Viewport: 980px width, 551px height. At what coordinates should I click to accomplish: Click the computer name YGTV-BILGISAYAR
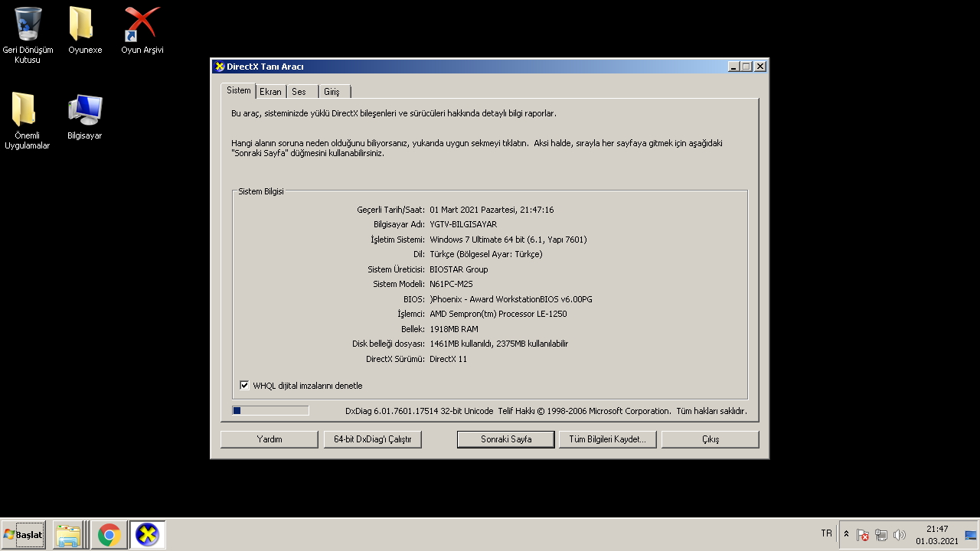click(x=463, y=224)
